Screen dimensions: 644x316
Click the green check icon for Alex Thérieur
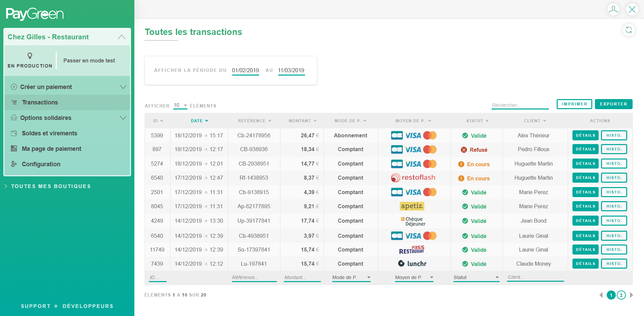click(465, 136)
